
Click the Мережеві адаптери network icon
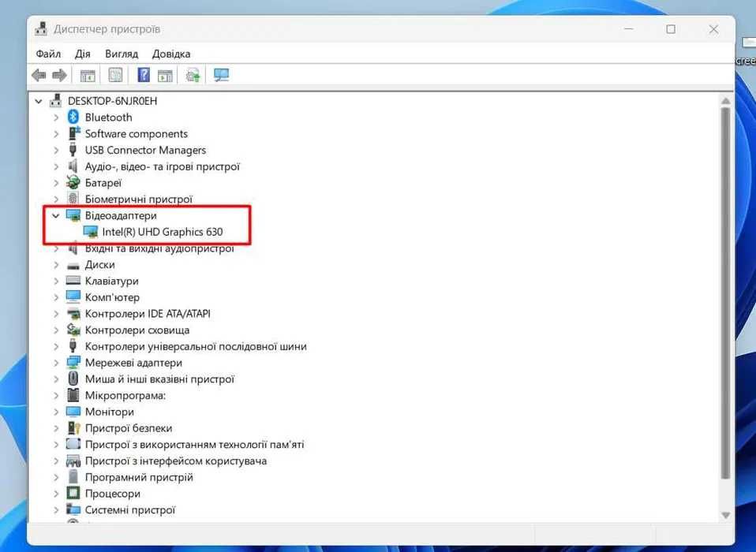point(73,362)
